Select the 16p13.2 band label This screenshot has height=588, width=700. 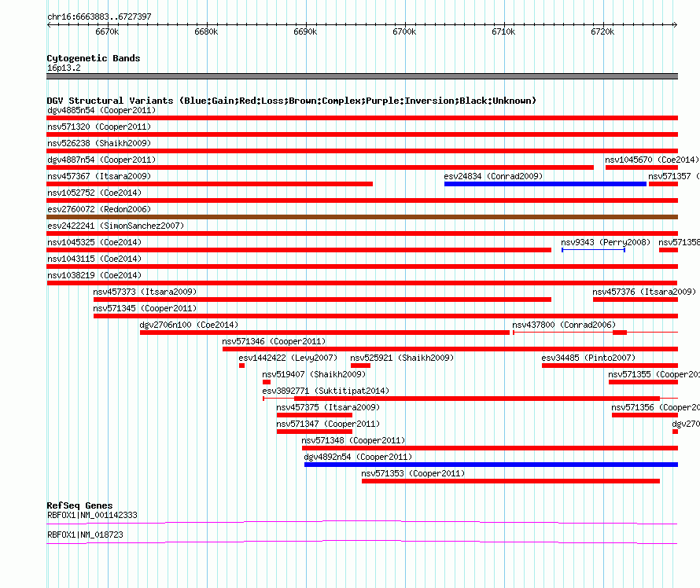click(x=64, y=68)
